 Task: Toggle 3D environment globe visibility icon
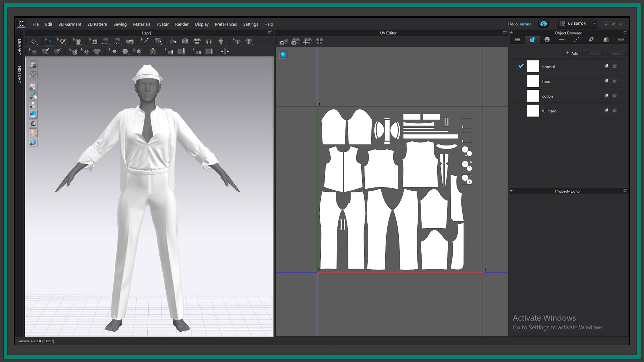pyautogui.click(x=33, y=142)
